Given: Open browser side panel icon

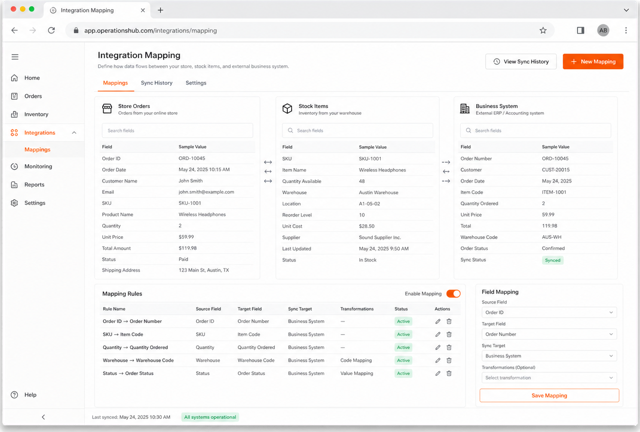Looking at the screenshot, I should point(580,30).
